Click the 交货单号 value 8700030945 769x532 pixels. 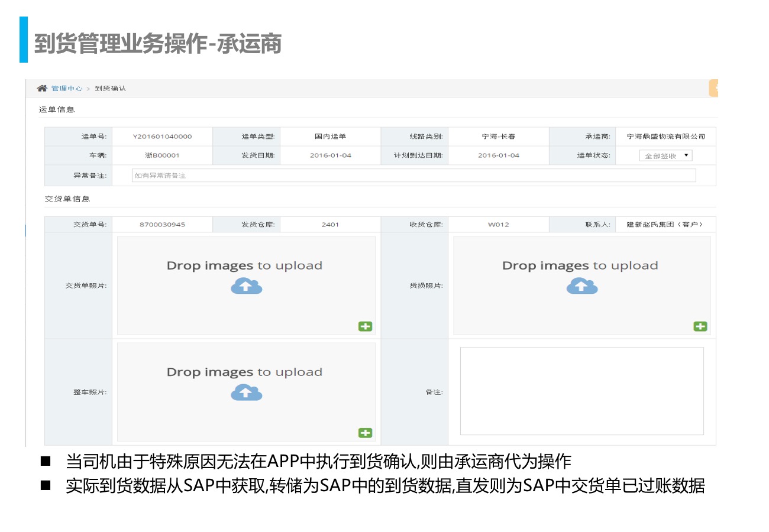click(x=162, y=225)
